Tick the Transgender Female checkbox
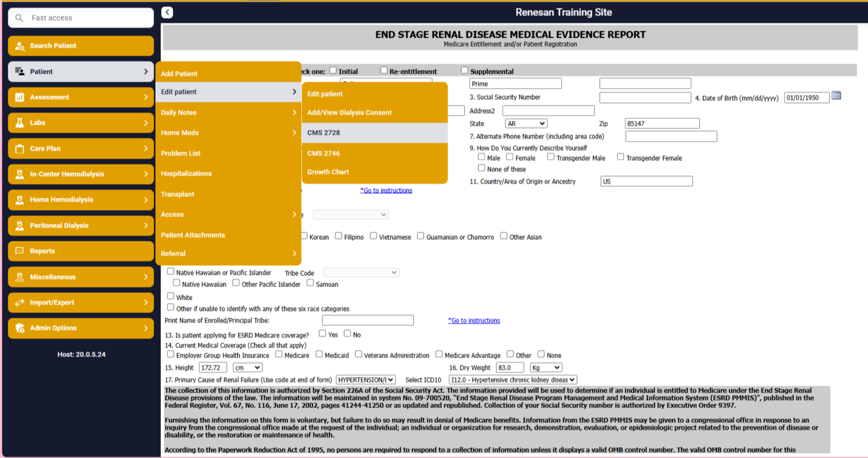Screen dimensions: 868x458 (x=621, y=157)
